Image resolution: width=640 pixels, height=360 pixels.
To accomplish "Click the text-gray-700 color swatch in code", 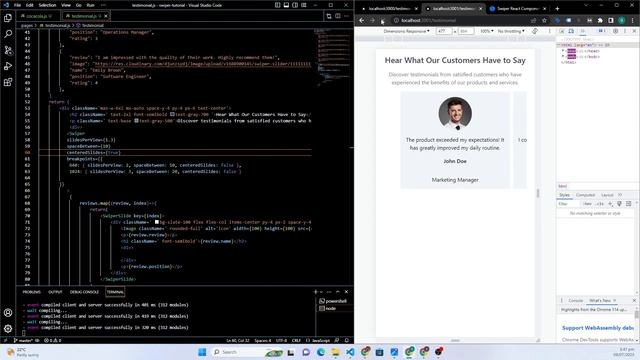I will [172, 114].
